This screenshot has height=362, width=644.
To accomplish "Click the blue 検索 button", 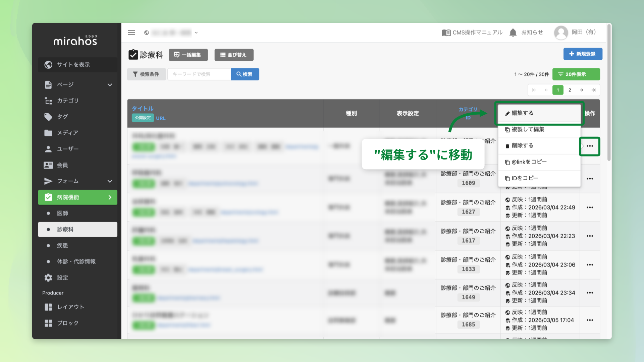I will pos(245,74).
